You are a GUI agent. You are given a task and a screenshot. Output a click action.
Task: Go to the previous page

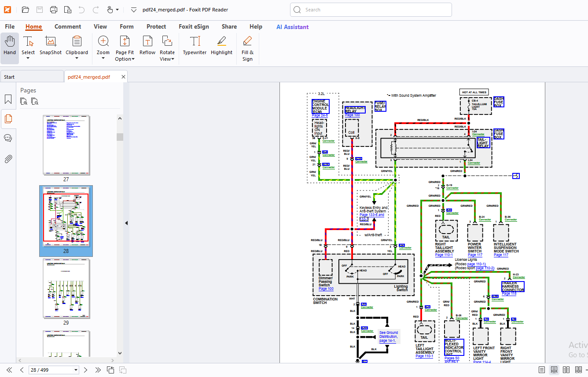click(22, 370)
